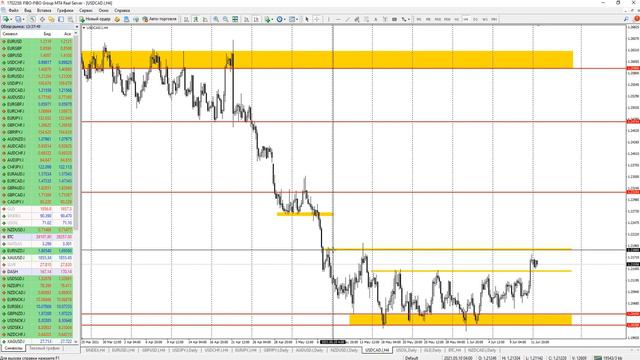Open profiles dropdown arrow
The height and width of the screenshot is (360, 640).
click(24, 19)
